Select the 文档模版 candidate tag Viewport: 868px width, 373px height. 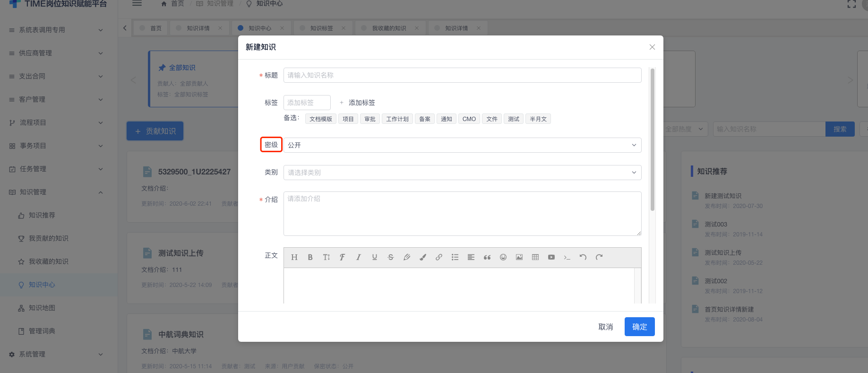coord(321,119)
